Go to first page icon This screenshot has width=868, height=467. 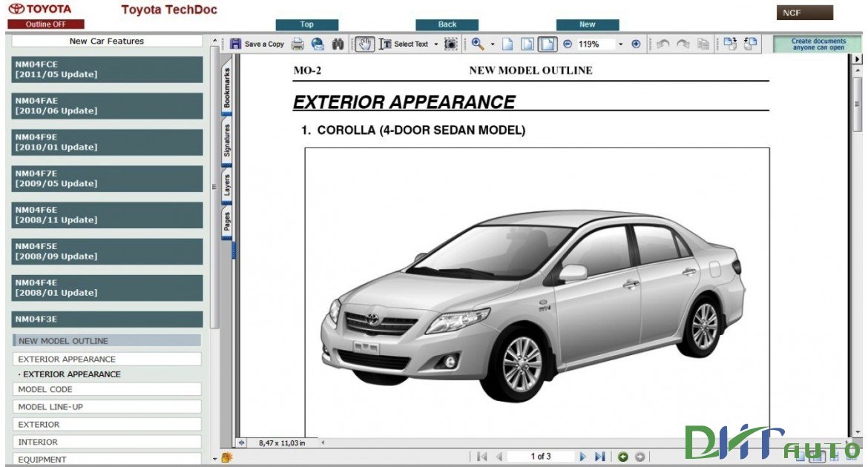[x=481, y=457]
